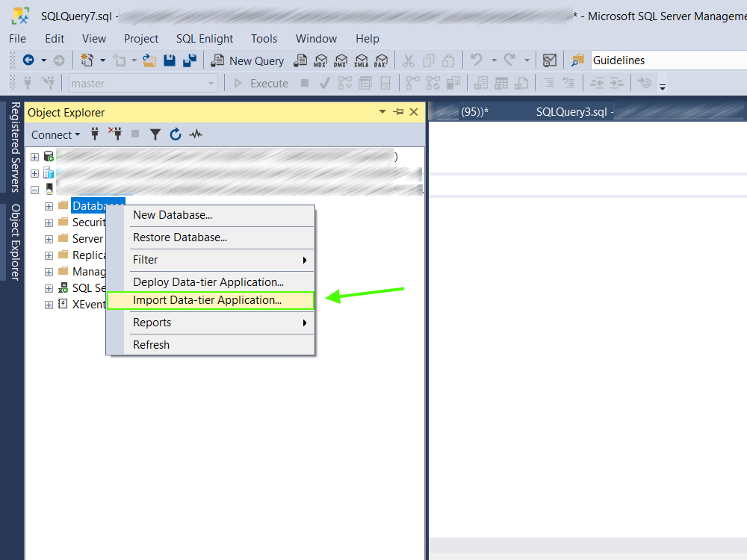The image size is (747, 560).
Task: Select Import Data-tier Application from context menu
Action: (207, 300)
